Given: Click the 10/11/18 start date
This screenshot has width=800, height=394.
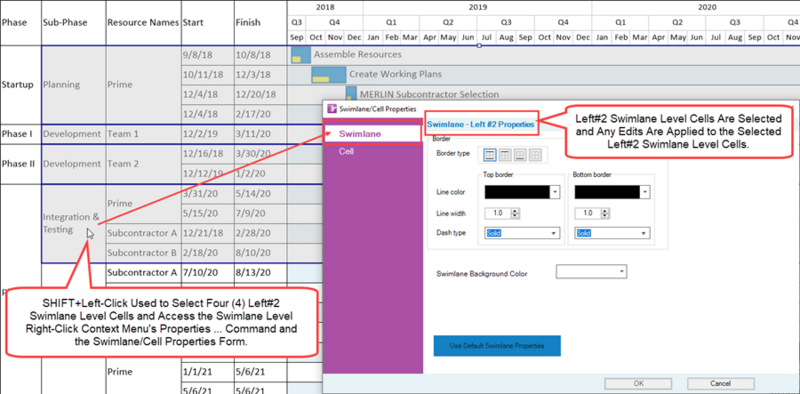Looking at the screenshot, I should tap(208, 75).
